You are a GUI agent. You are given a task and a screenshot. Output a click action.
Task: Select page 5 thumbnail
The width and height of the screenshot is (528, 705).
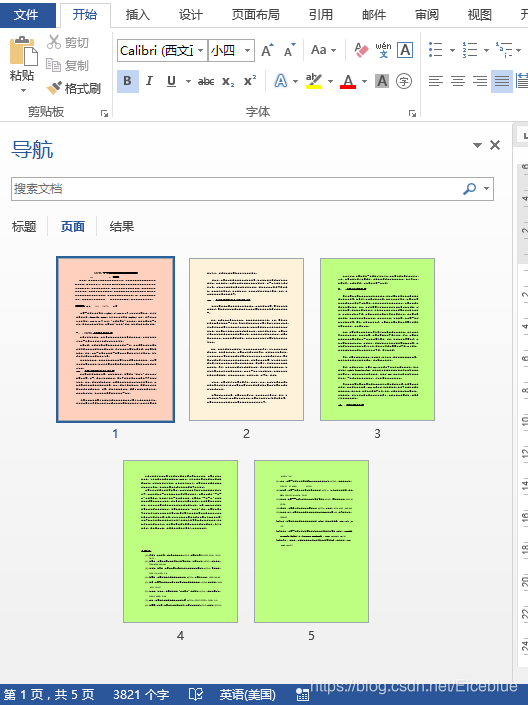click(311, 541)
